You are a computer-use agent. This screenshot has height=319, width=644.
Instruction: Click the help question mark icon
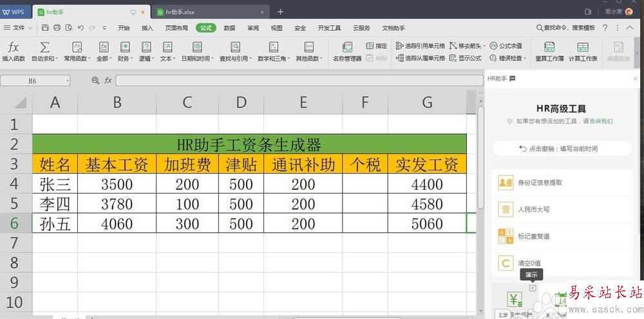pyautogui.click(x=605, y=28)
